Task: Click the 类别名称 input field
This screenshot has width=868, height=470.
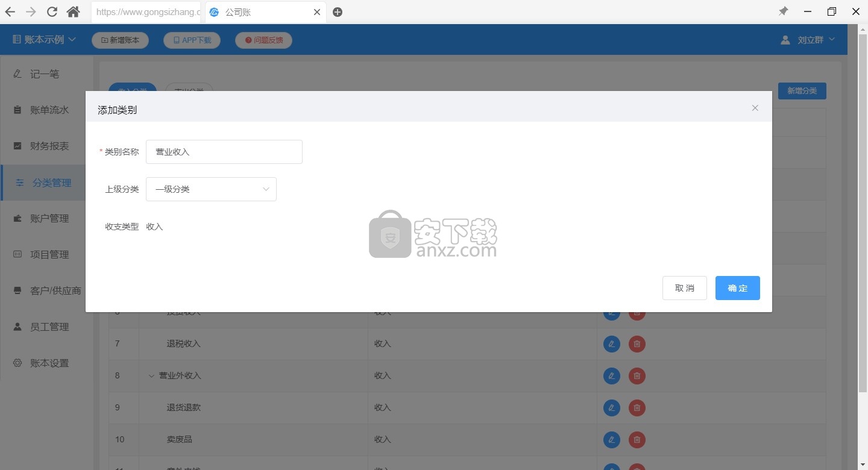Action: (x=224, y=152)
